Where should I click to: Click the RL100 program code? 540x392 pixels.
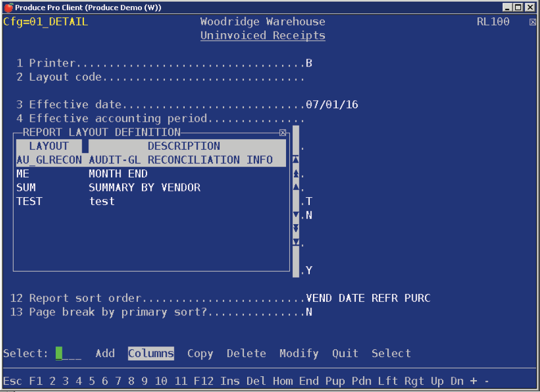(x=493, y=22)
